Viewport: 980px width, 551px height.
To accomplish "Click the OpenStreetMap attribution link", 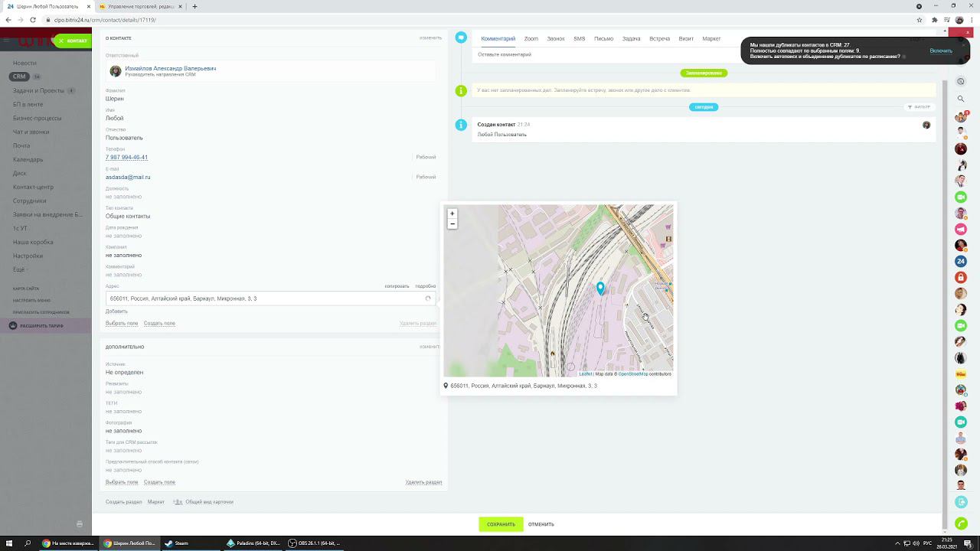I will (x=632, y=374).
